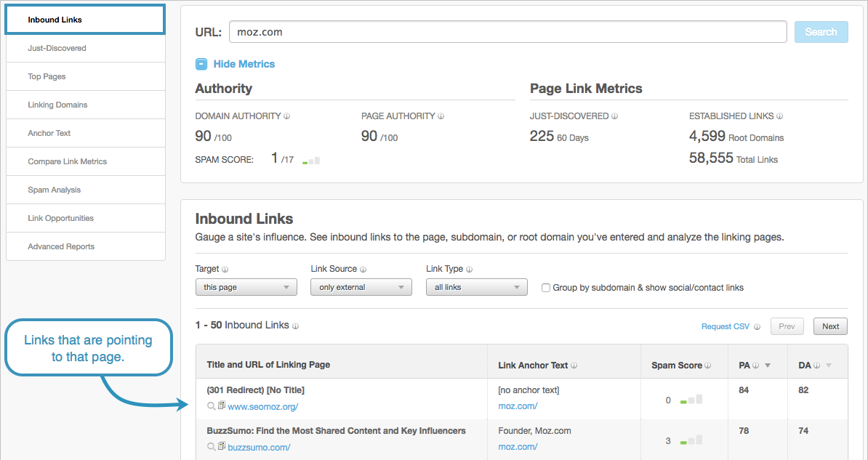868x460 pixels.
Task: Open Link Opportunities in sidebar
Action: pos(85,218)
